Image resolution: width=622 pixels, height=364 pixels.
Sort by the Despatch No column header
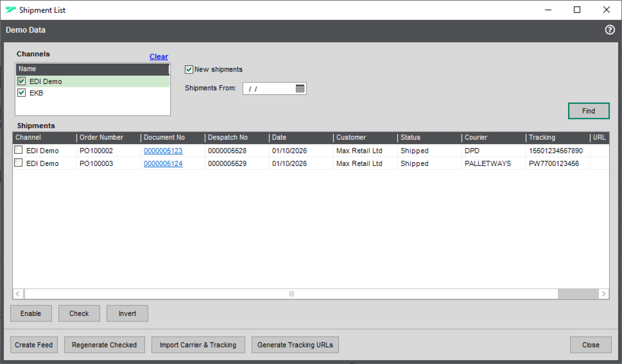click(237, 137)
